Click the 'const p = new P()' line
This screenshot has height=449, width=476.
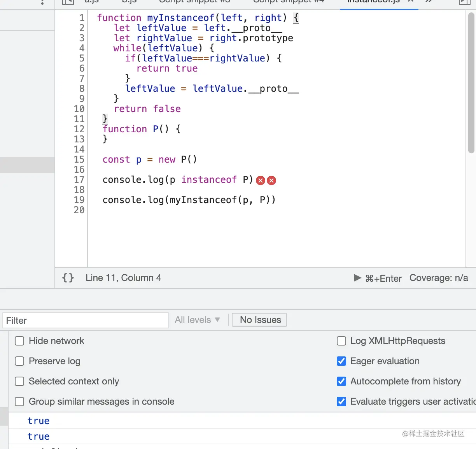click(150, 160)
